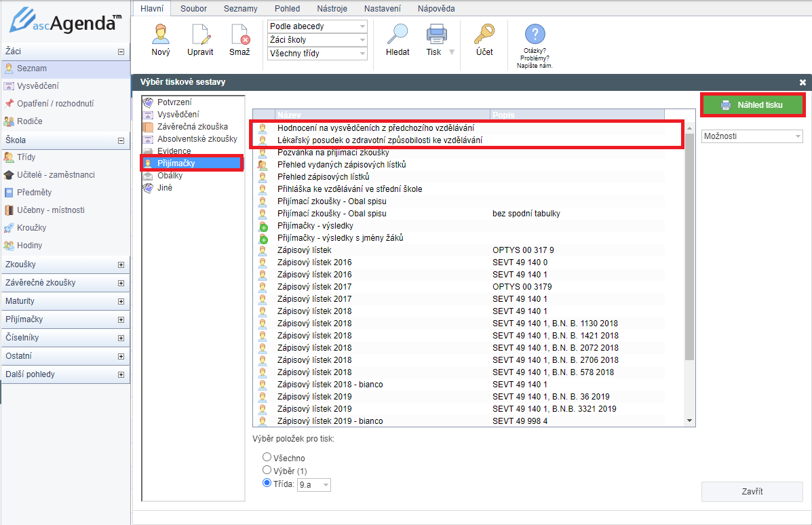Open the Všechny třídy dropdown
The width and height of the screenshot is (812, 525).
click(317, 54)
